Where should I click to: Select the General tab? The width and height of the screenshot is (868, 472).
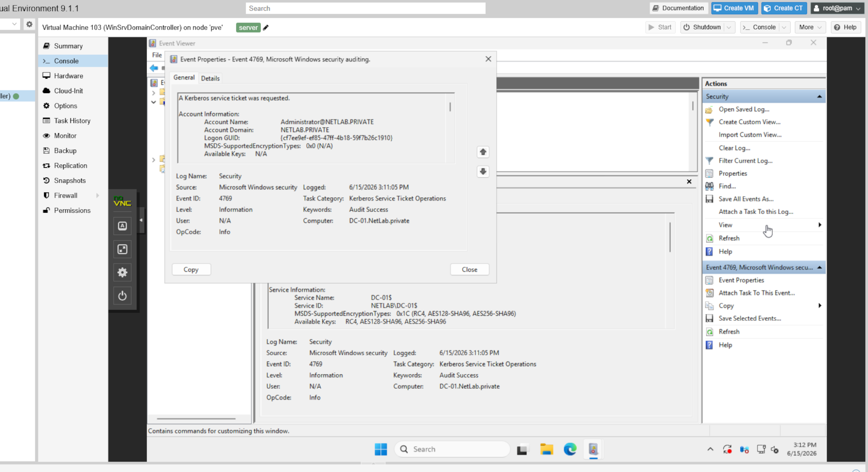[x=184, y=78]
